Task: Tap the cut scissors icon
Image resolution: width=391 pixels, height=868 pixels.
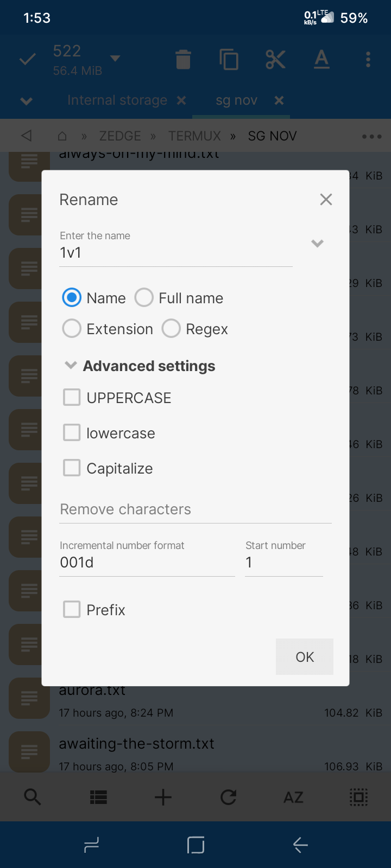Action: click(275, 59)
